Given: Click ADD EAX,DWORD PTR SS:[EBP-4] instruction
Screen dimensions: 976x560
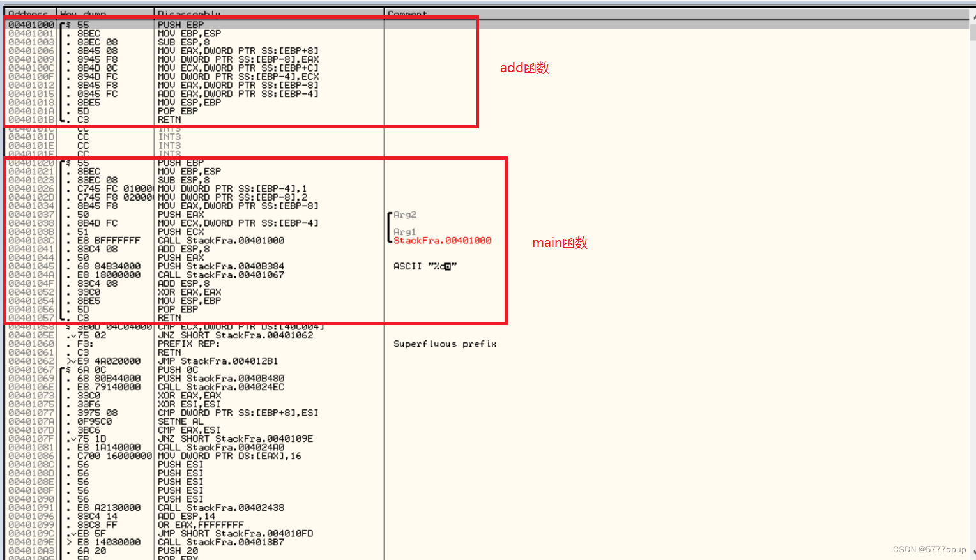Looking at the screenshot, I should tap(238, 94).
